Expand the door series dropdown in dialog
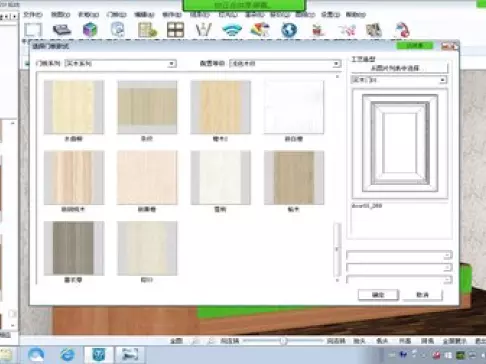Screen dimensions: 486x364 [x=120, y=63]
